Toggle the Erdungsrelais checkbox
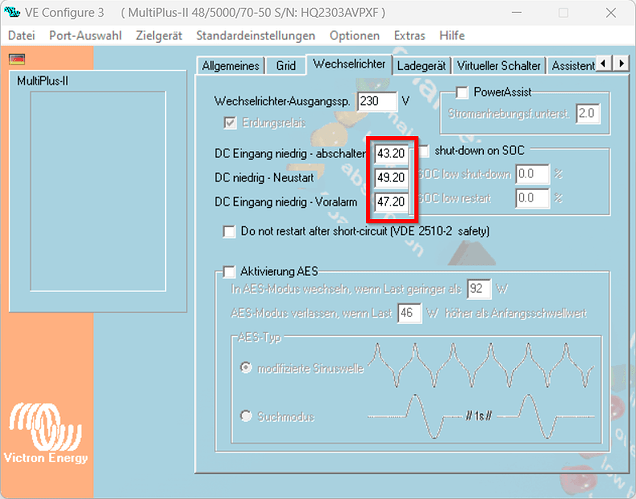636x499 pixels. tap(230, 123)
